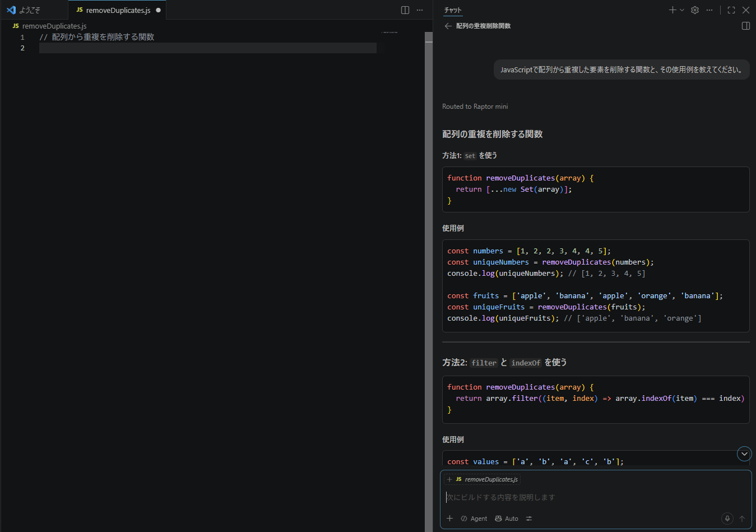Expand the new chat dropdown chevron

(682, 10)
